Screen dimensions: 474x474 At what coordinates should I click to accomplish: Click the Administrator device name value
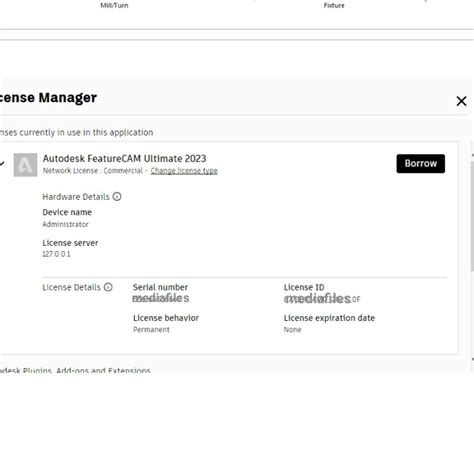pyautogui.click(x=65, y=224)
